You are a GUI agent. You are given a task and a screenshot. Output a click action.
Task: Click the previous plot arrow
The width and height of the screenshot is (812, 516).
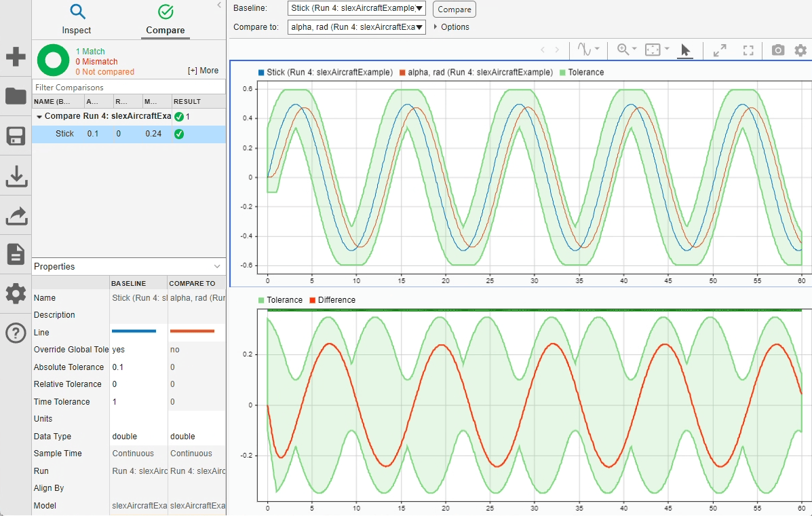click(x=542, y=50)
